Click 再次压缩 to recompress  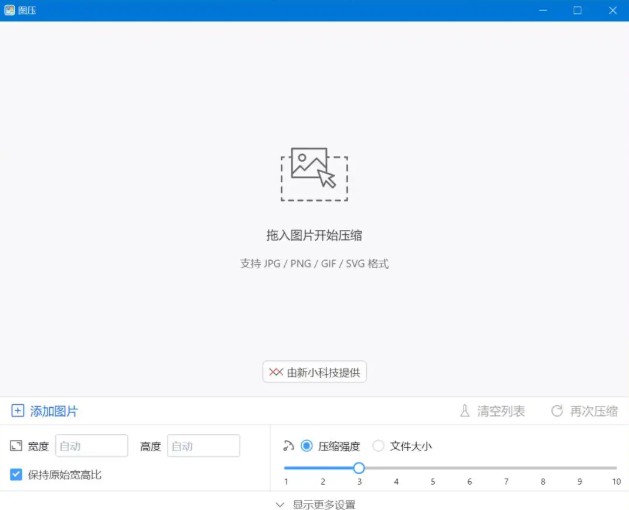point(584,411)
